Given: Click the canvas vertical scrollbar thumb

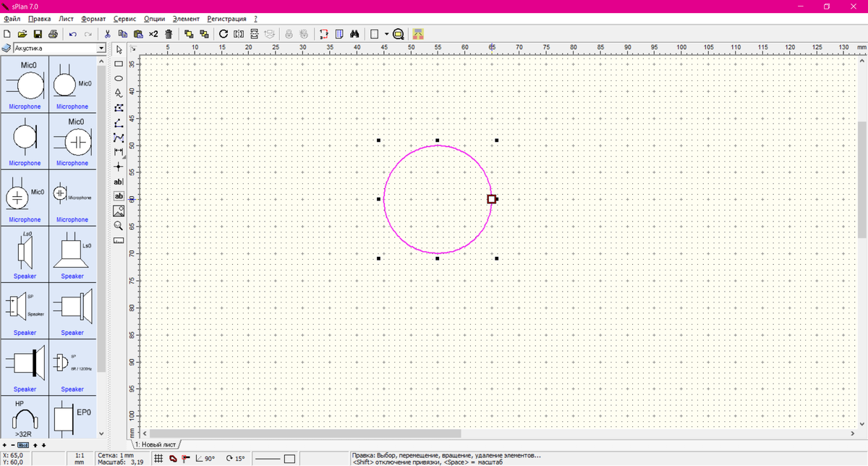Looking at the screenshot, I should pos(862,179).
